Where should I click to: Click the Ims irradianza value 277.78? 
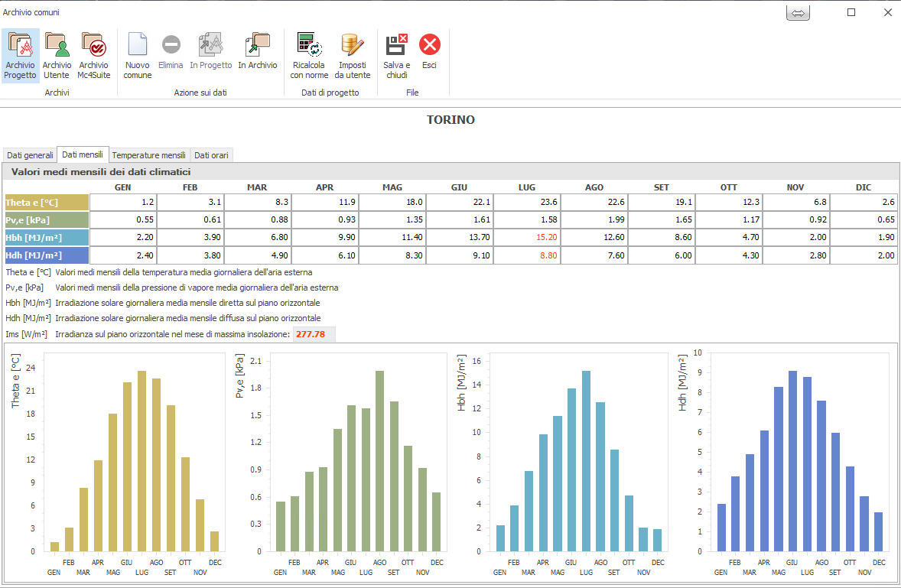(x=311, y=334)
